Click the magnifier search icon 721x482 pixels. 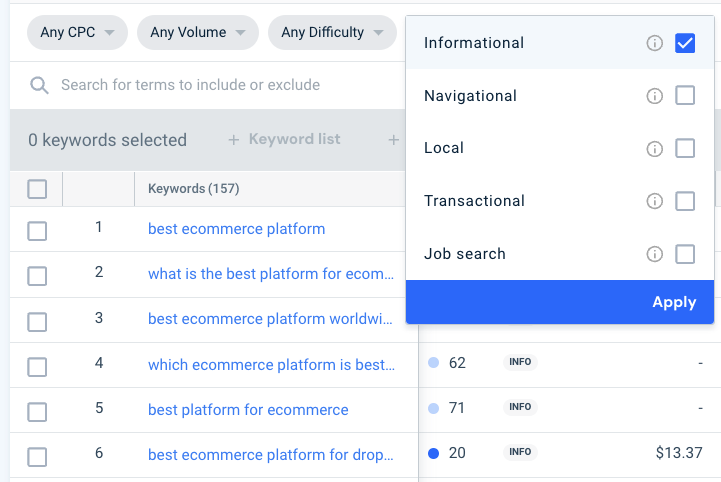39,85
